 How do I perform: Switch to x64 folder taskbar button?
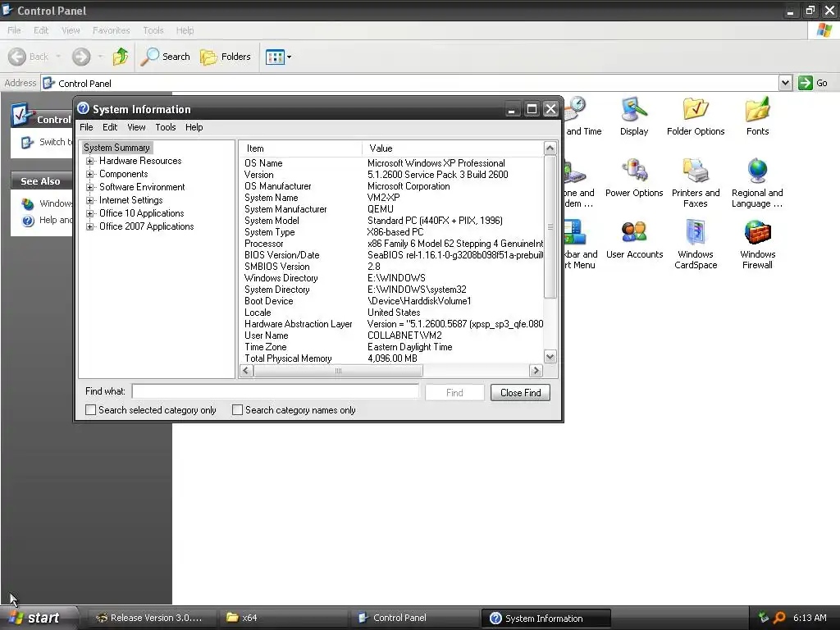coord(284,618)
